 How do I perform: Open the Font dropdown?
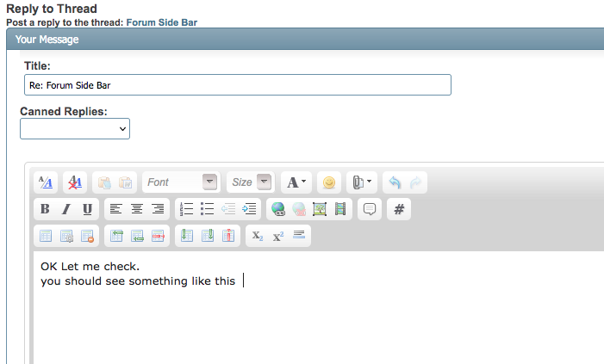click(x=181, y=182)
